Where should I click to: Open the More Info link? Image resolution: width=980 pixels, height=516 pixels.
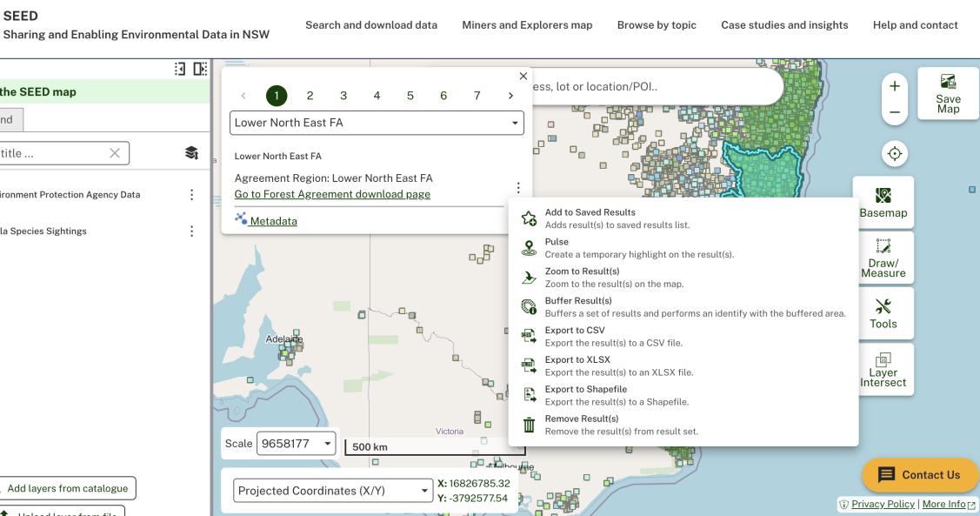click(x=943, y=504)
